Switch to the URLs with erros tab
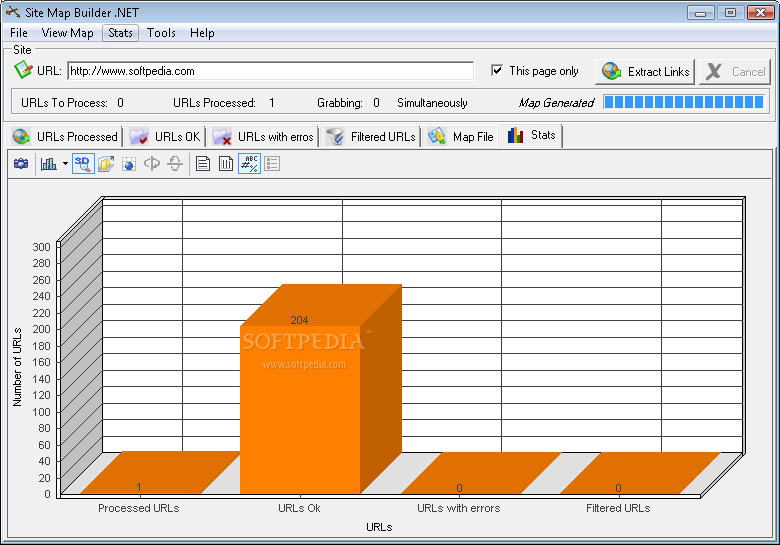Screen dimensions: 780x545 pos(263,137)
